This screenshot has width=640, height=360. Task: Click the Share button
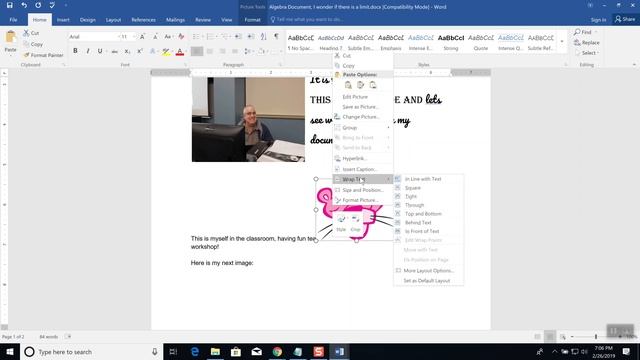pyautogui.click(x=625, y=19)
